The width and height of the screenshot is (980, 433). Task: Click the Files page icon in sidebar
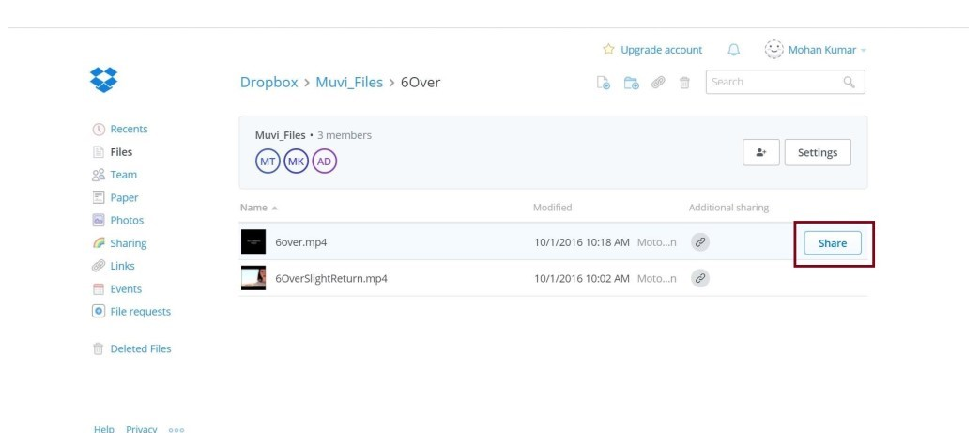(x=99, y=152)
